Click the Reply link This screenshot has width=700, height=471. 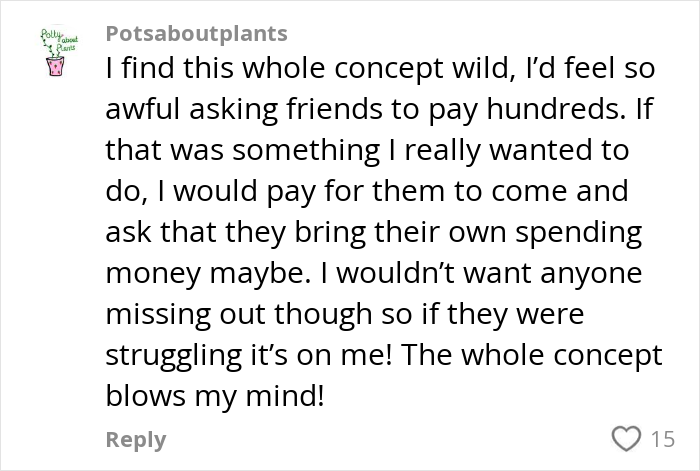(x=135, y=439)
